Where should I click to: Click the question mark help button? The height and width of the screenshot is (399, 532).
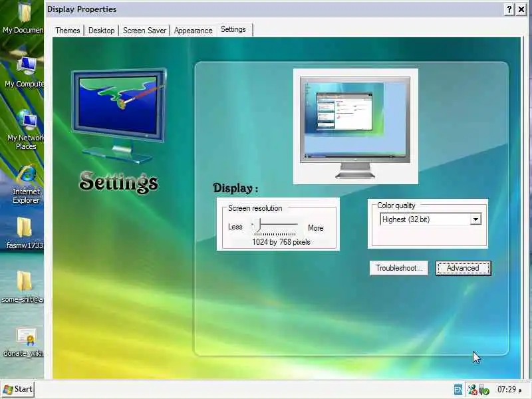509,9
